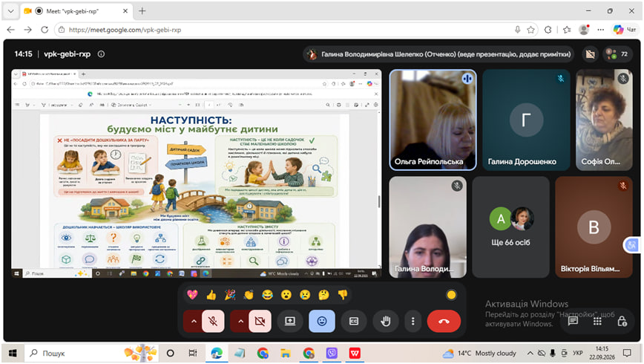The image size is (644, 364).
Task: Unmute the microphone in Meet
Action: (213, 321)
